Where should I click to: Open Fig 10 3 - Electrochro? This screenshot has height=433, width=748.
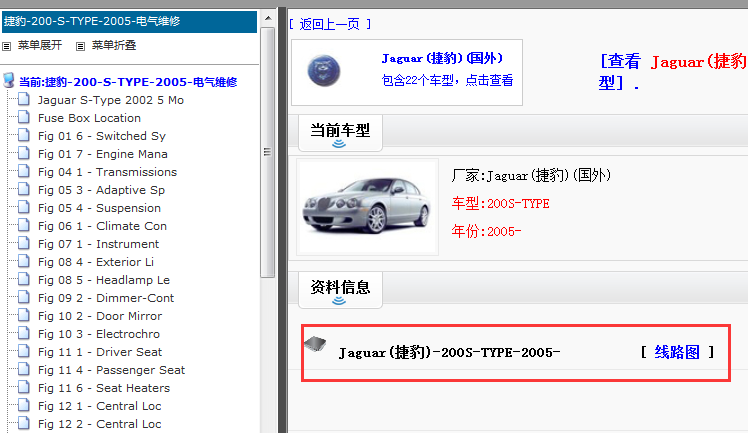(x=99, y=334)
